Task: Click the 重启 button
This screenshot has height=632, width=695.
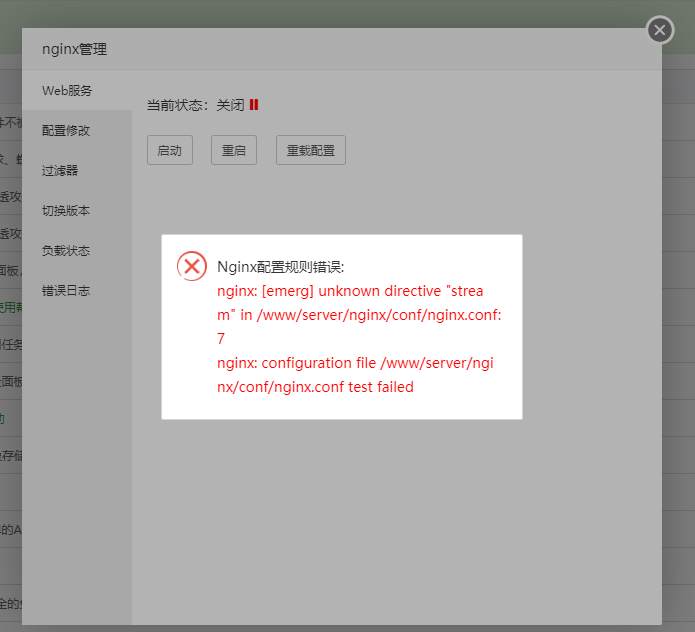Action: pos(234,150)
